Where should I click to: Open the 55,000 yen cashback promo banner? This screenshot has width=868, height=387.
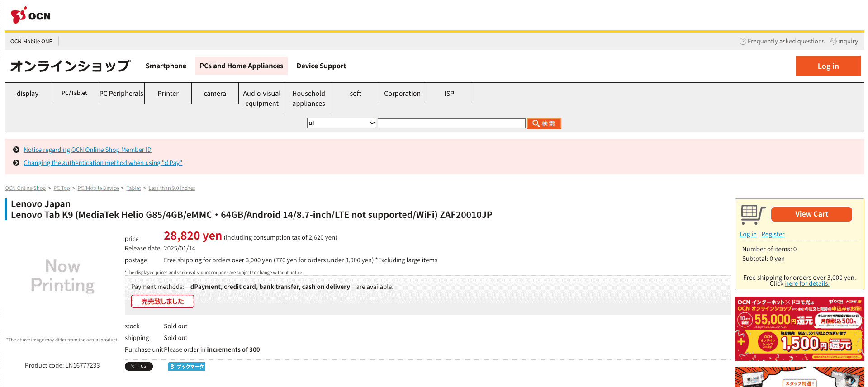(799, 328)
